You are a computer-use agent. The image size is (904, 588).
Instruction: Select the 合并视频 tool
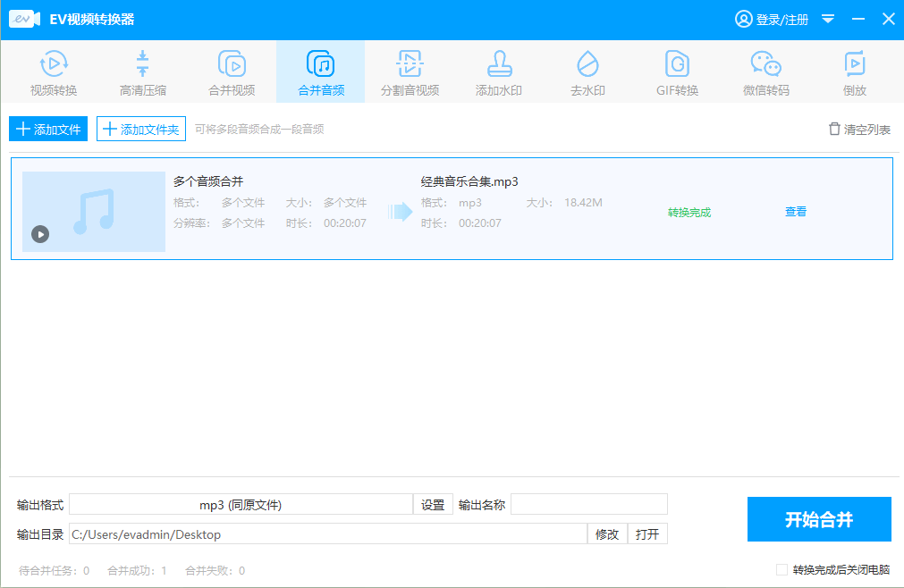(232, 71)
